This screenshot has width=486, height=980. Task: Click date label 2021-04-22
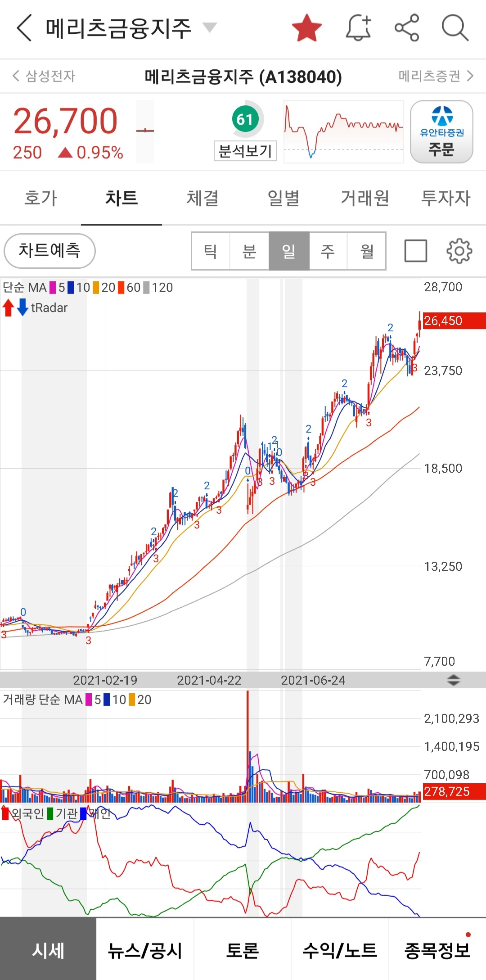click(209, 680)
